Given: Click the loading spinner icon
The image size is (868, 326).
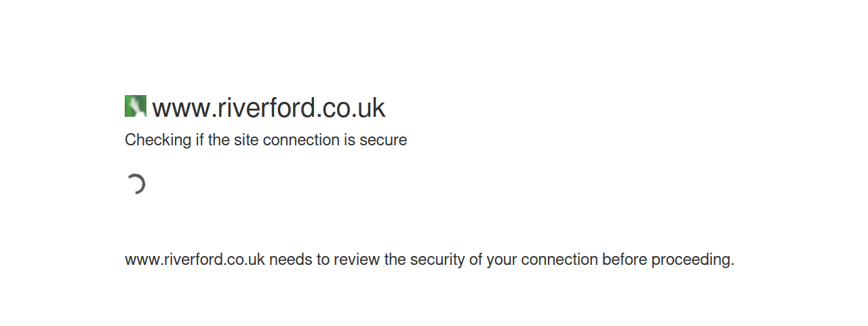Looking at the screenshot, I should [136, 184].
